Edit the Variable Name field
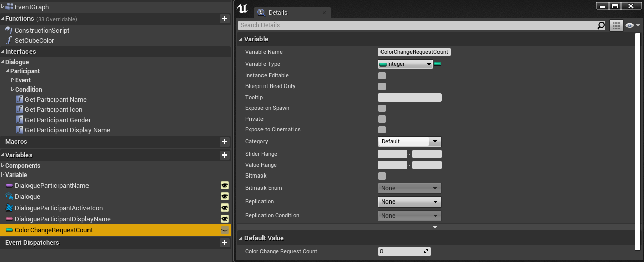This screenshot has height=262, width=644. coord(415,52)
